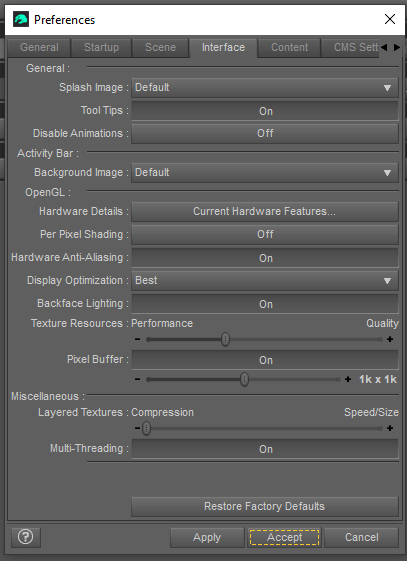Toggle Disable Animations setting
The image size is (407, 561).
point(265,133)
